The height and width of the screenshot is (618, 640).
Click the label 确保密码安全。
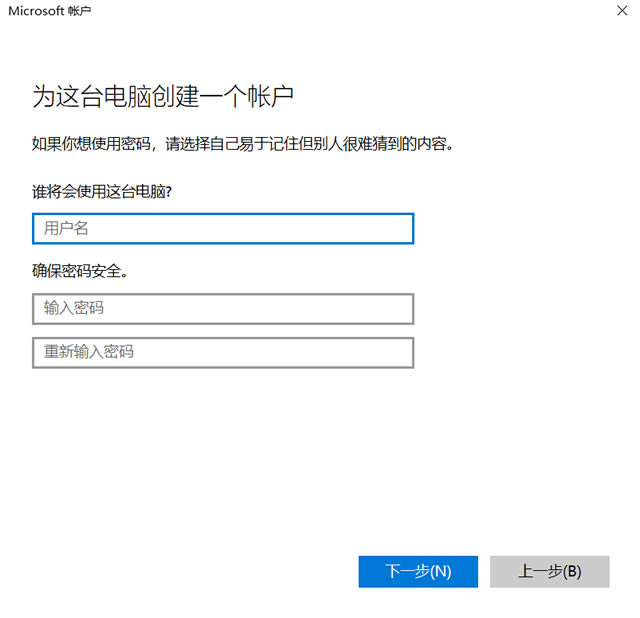point(80,271)
